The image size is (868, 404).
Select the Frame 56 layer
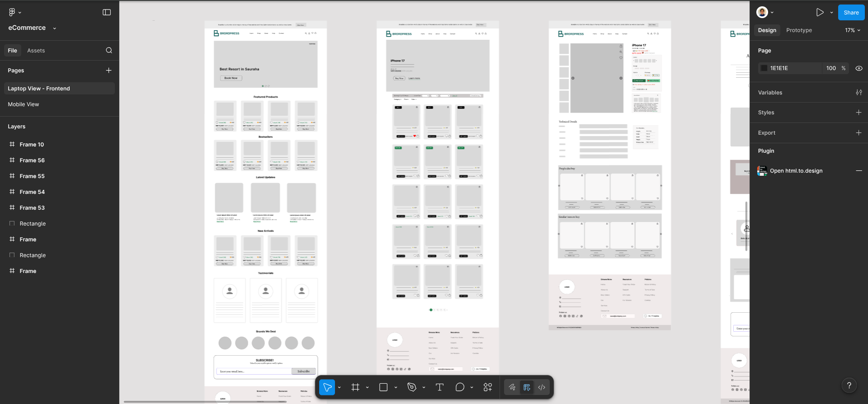pos(32,160)
